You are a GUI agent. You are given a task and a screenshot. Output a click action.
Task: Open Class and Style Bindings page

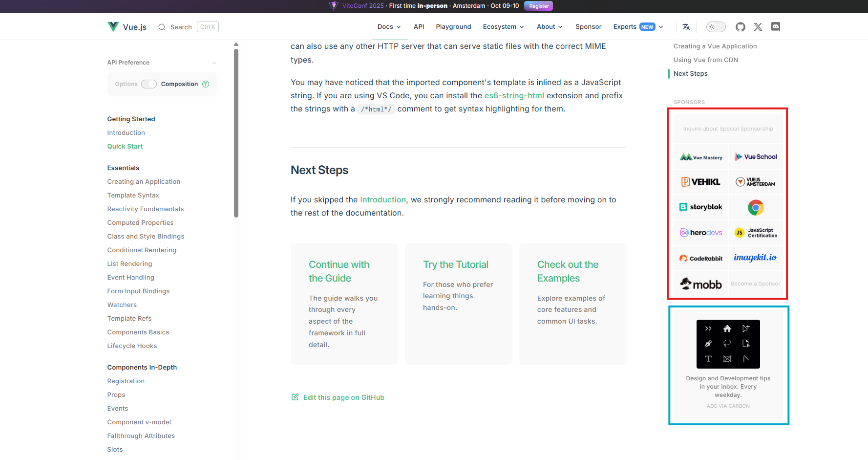pos(146,236)
